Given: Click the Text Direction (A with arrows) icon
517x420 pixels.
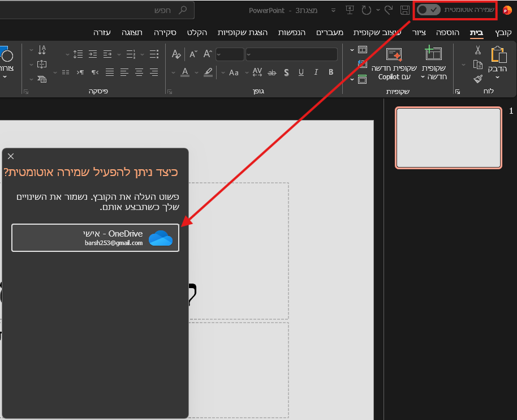Looking at the screenshot, I should point(42,50).
